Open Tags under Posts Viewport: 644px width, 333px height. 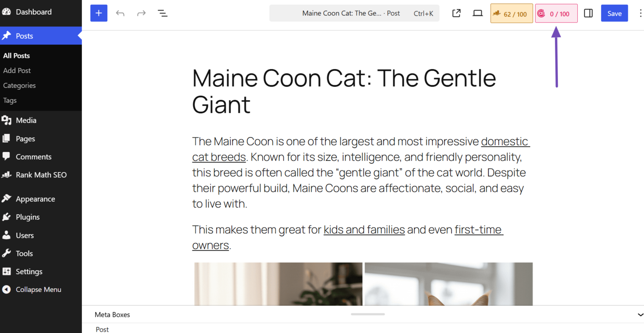[10, 100]
